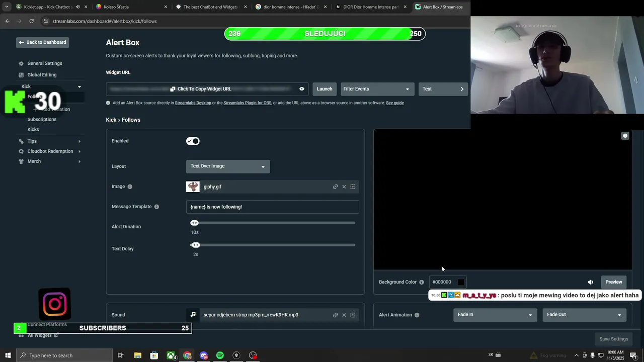This screenshot has width=644, height=362.
Task: Click the browser address bar
Action: 252,21
